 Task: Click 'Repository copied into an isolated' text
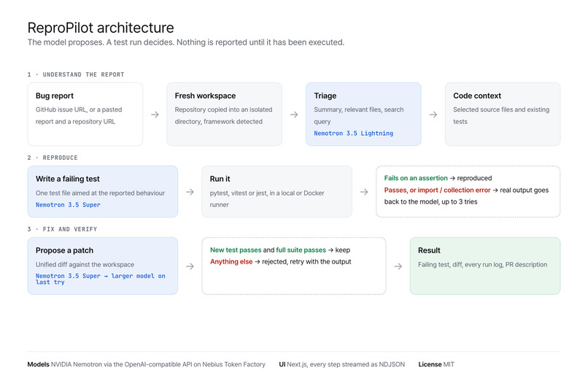[223, 109]
